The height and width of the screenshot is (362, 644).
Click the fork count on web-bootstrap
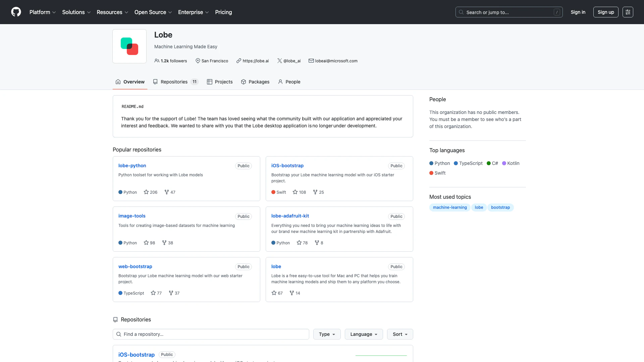click(177, 293)
